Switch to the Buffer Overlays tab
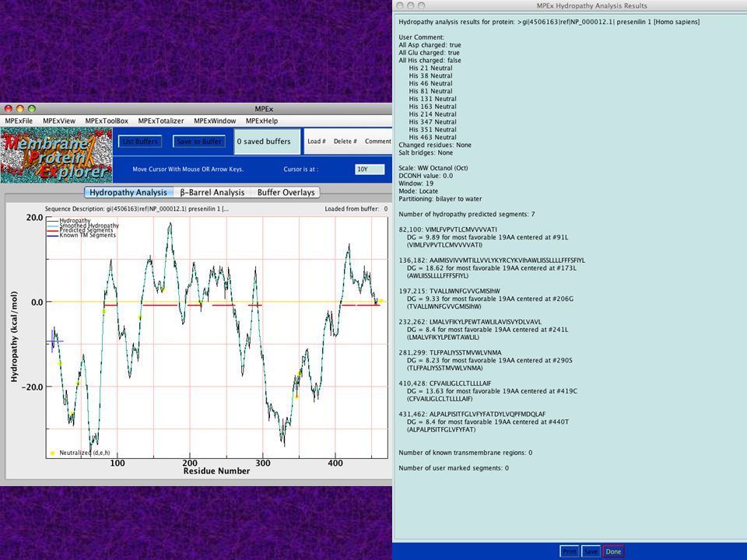The width and height of the screenshot is (747, 560). coord(286,192)
